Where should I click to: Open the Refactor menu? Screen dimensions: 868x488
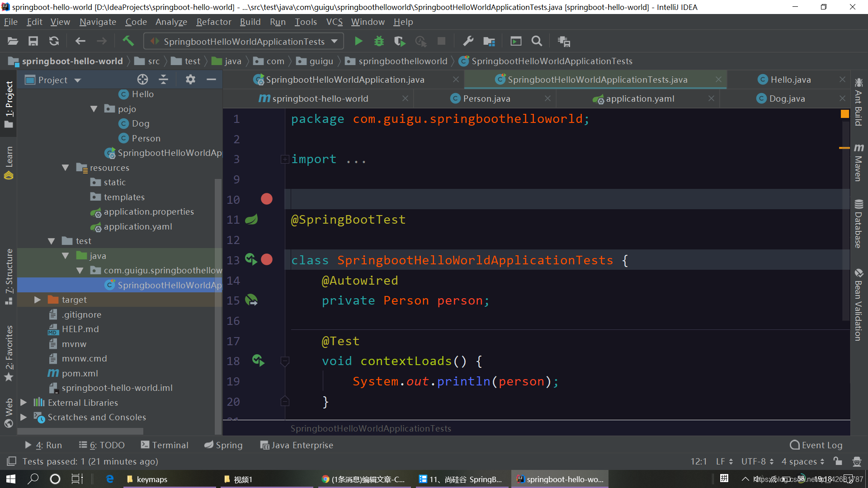click(x=213, y=22)
